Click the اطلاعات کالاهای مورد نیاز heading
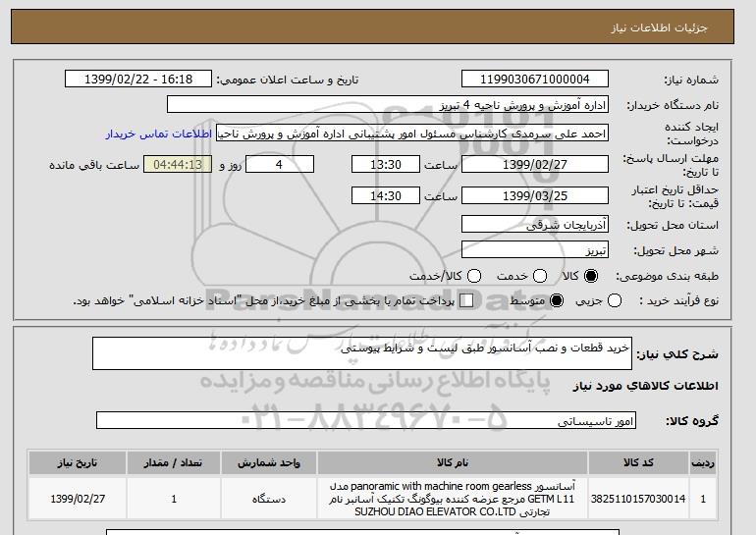 click(x=646, y=386)
